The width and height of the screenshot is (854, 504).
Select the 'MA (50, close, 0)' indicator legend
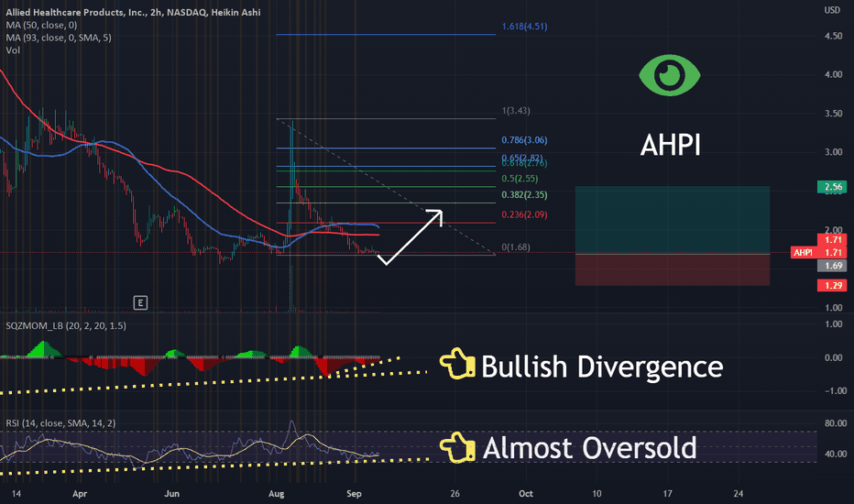point(41,25)
